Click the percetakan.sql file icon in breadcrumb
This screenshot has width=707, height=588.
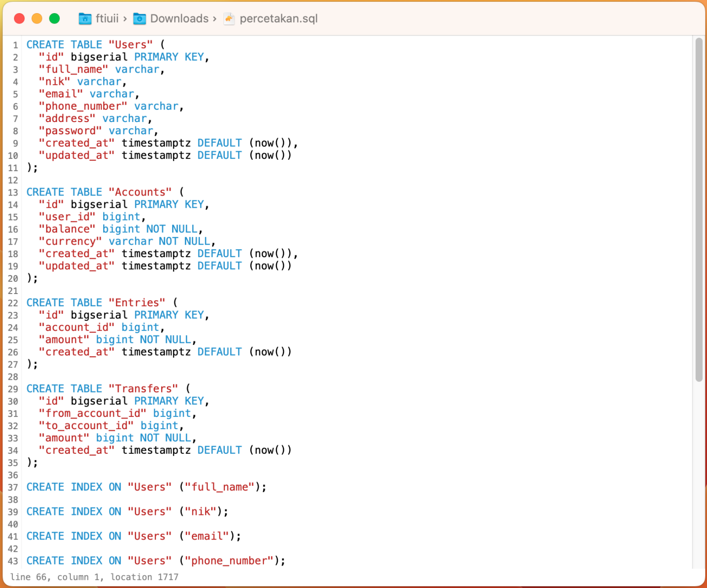[228, 19]
